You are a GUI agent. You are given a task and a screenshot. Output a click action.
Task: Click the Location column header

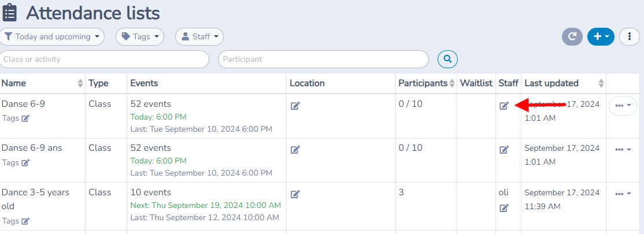point(307,83)
